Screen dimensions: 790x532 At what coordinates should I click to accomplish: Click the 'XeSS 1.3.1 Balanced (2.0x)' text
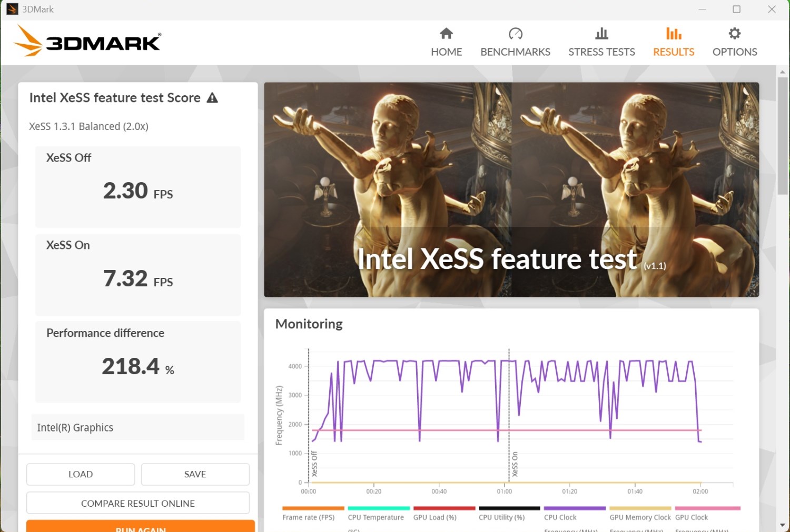coord(88,126)
